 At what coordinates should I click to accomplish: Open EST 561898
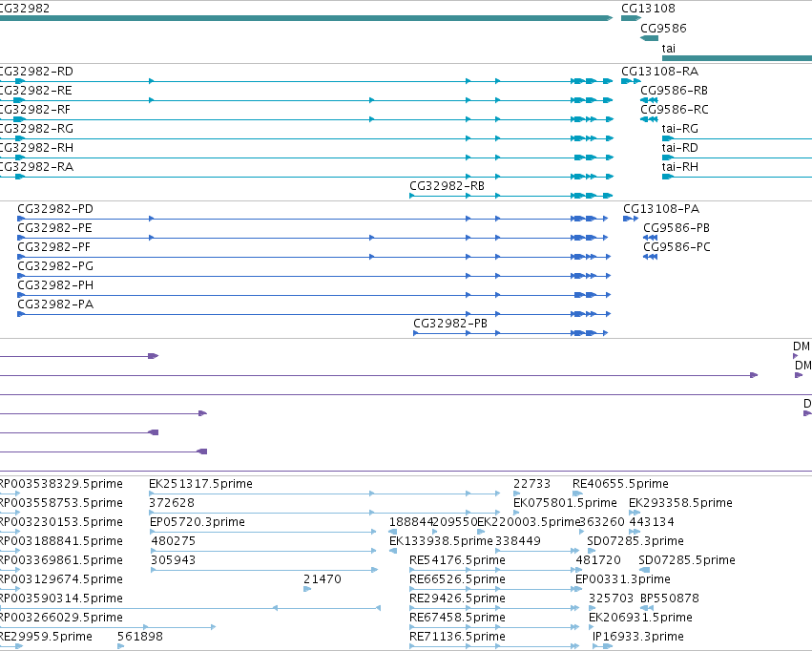tap(140, 637)
